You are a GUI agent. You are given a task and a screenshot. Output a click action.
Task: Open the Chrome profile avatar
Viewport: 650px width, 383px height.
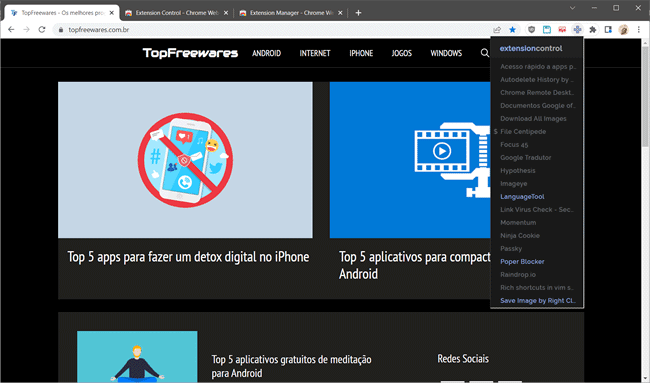[x=623, y=29]
